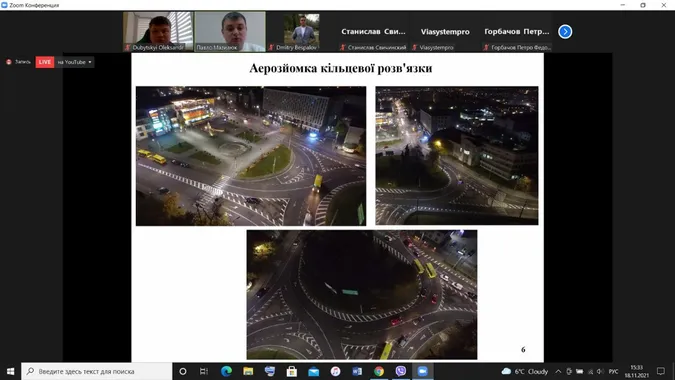Click the 6°C Cloudy weather widget

pyautogui.click(x=525, y=371)
